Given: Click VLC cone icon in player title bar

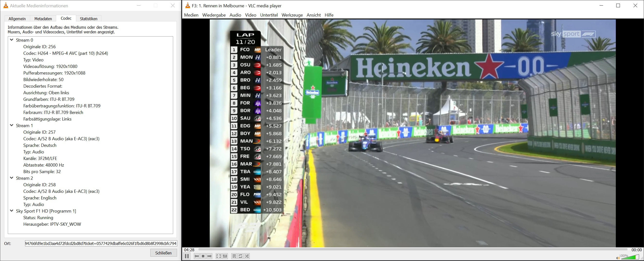Looking at the screenshot, I should click(x=187, y=6).
